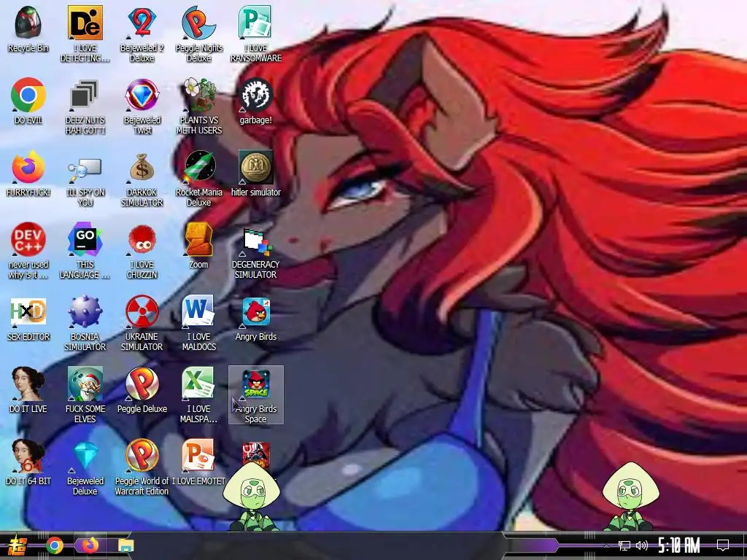This screenshot has height=560, width=747.
Task: Click the Peridot character near the system tray
Action: (630, 495)
